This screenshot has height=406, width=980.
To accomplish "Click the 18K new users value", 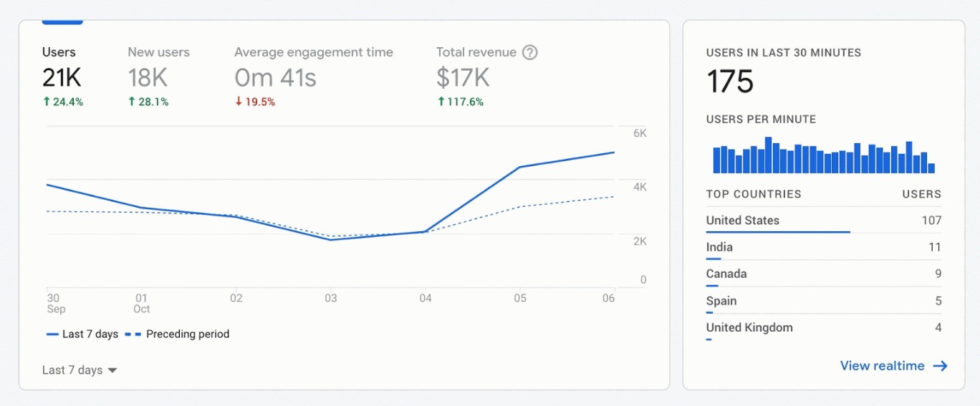I will (x=148, y=77).
